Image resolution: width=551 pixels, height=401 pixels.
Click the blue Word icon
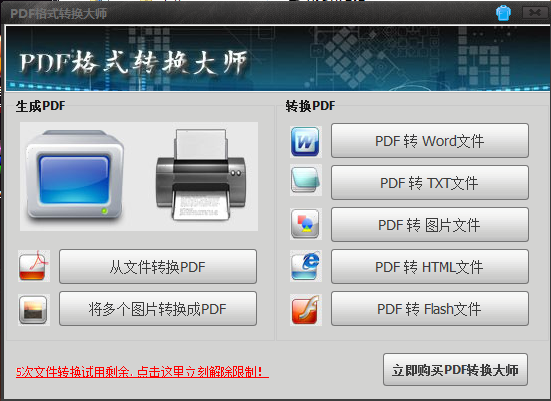click(305, 141)
